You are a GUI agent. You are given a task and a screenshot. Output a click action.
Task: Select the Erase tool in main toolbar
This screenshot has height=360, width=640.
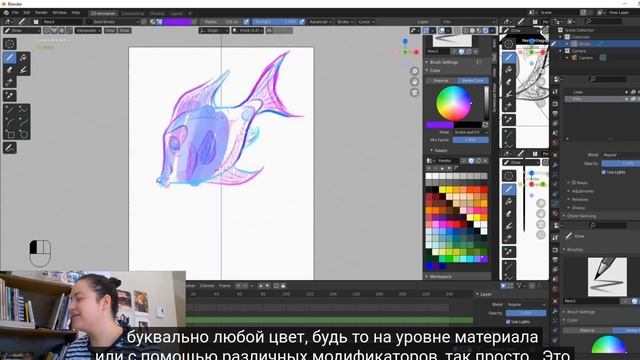pyautogui.click(x=10, y=70)
